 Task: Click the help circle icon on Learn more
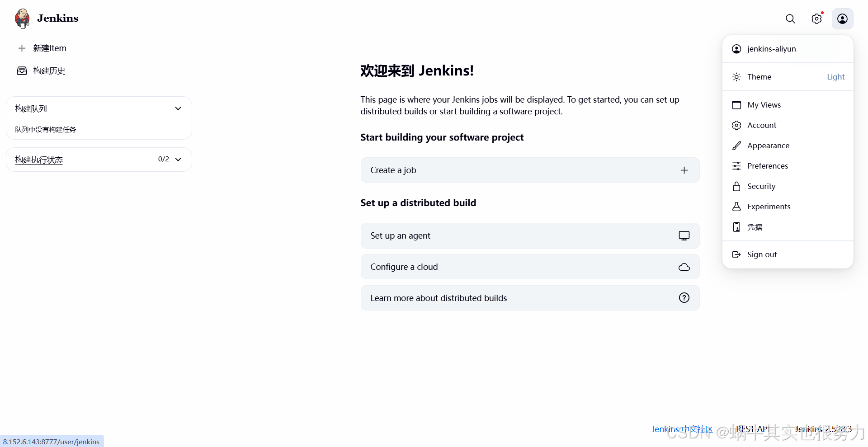(684, 298)
